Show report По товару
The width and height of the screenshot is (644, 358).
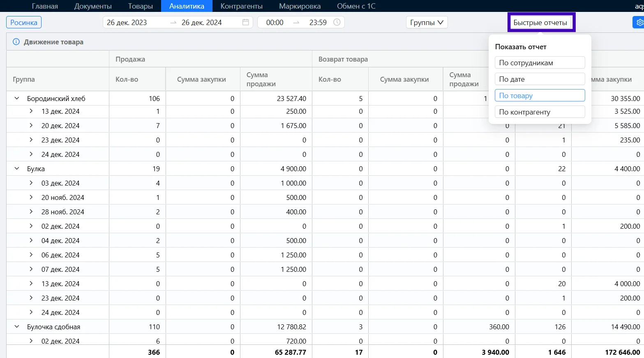click(540, 95)
